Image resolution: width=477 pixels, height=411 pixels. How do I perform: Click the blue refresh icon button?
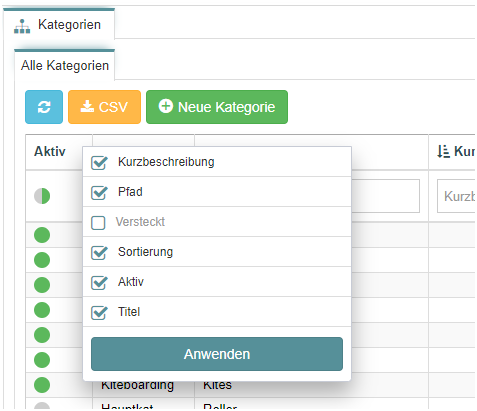click(44, 107)
